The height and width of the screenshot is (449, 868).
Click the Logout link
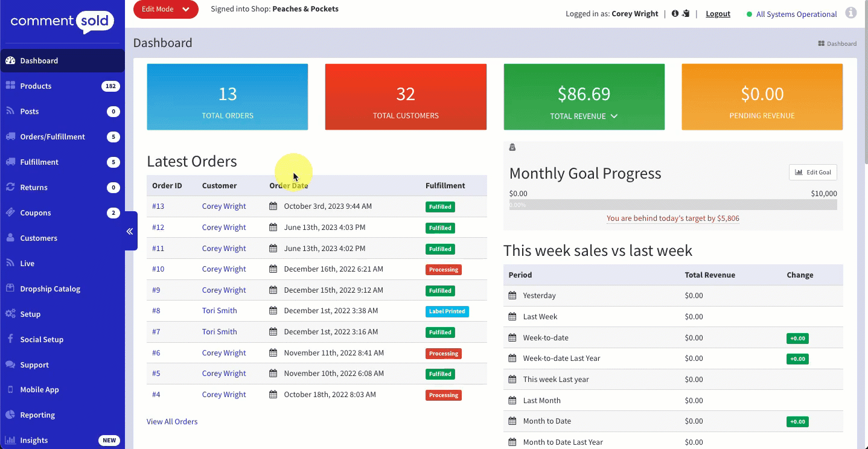click(x=718, y=14)
